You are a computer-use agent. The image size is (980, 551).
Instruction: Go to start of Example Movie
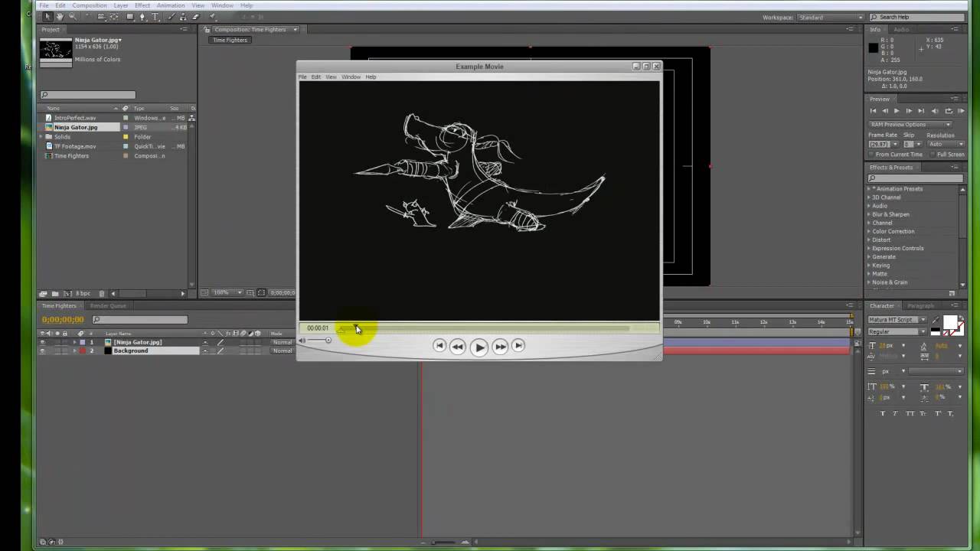[x=439, y=346]
